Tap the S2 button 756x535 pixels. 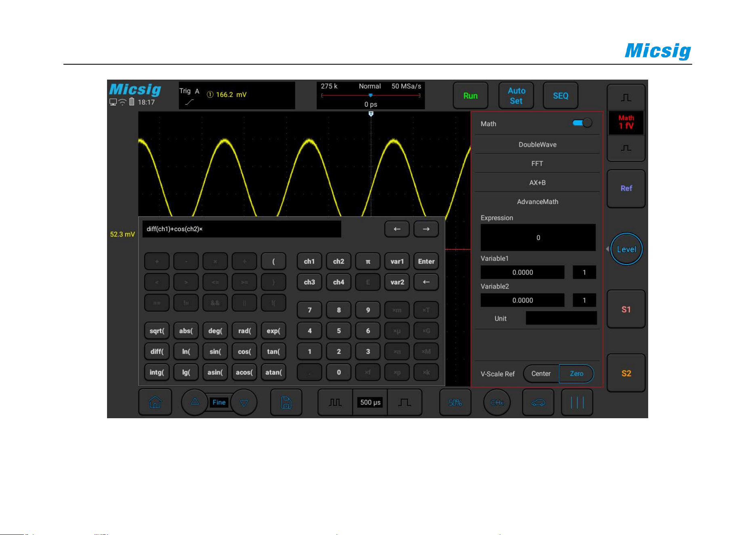(626, 373)
